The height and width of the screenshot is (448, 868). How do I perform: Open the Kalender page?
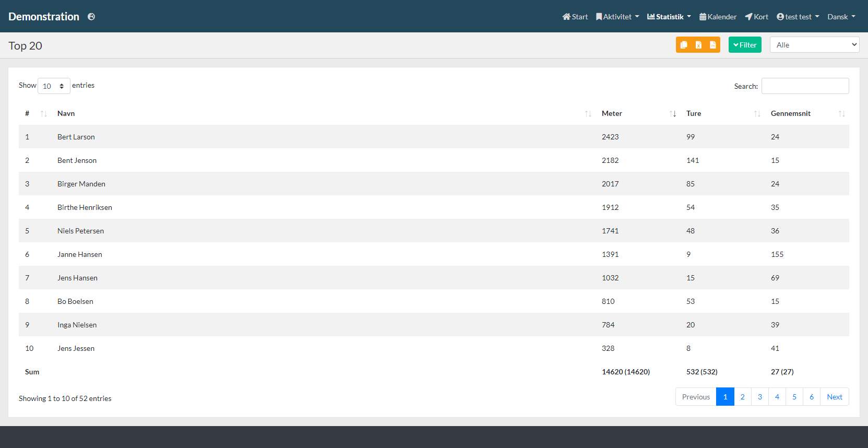click(718, 17)
